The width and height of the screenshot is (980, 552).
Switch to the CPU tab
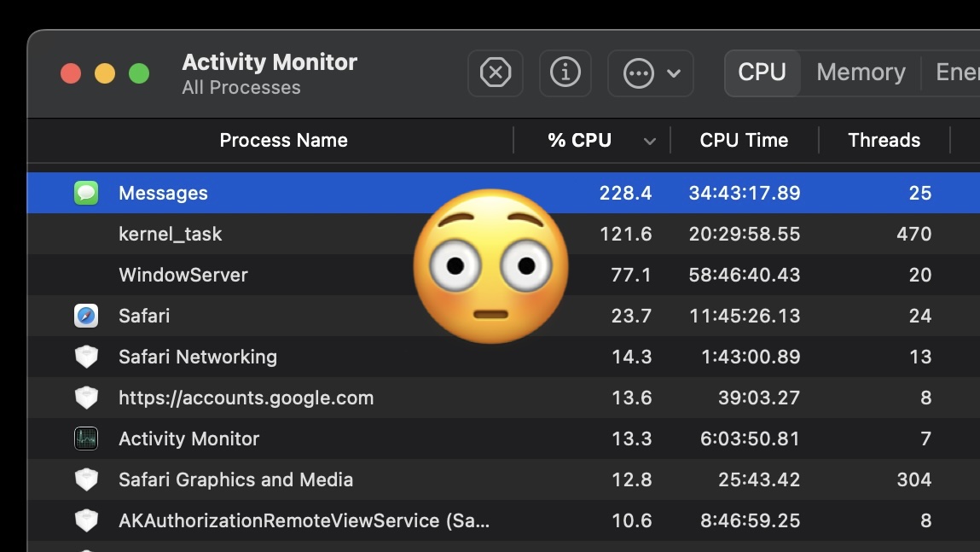[x=762, y=73]
